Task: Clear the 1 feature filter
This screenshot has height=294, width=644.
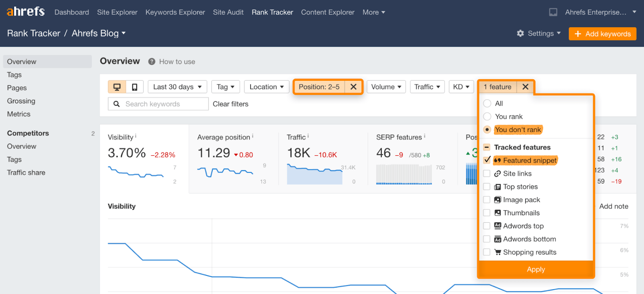Action: click(525, 87)
